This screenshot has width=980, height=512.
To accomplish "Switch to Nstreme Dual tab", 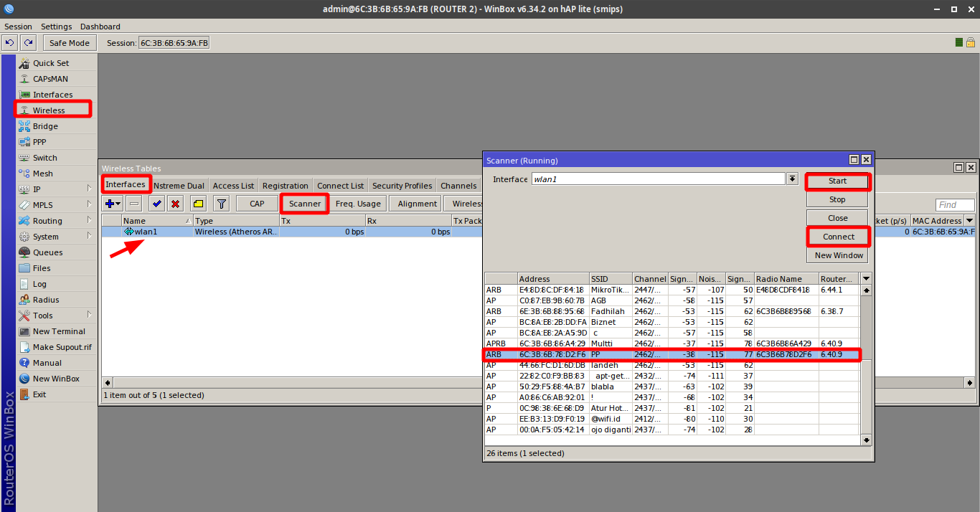I will (x=179, y=186).
